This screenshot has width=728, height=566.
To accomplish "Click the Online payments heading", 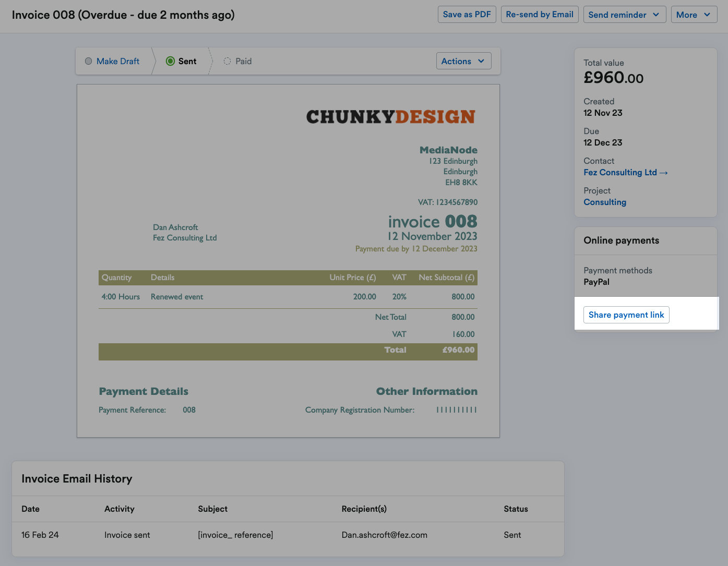I will (621, 240).
